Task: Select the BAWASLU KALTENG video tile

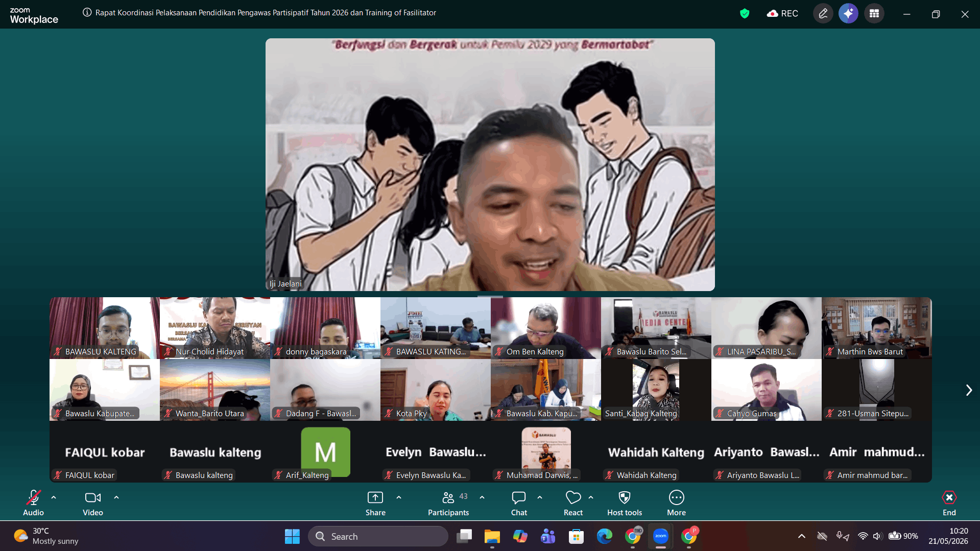Action: point(105,328)
